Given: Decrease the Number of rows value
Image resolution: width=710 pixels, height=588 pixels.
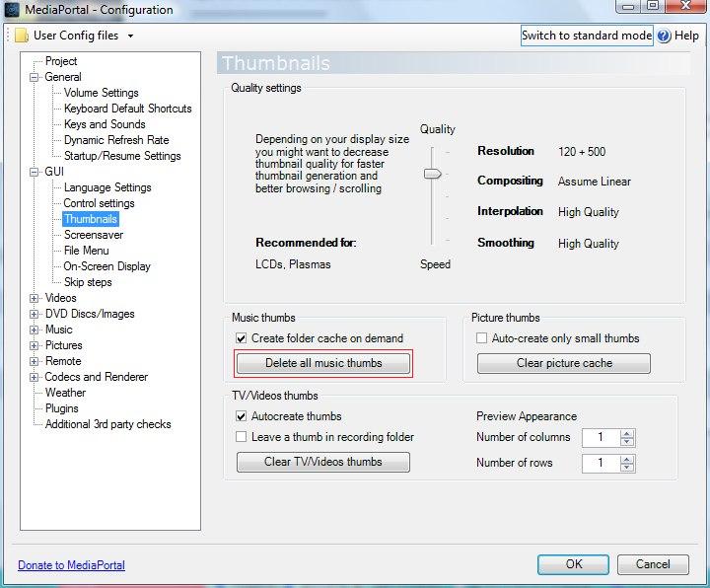Looking at the screenshot, I should point(628,468).
